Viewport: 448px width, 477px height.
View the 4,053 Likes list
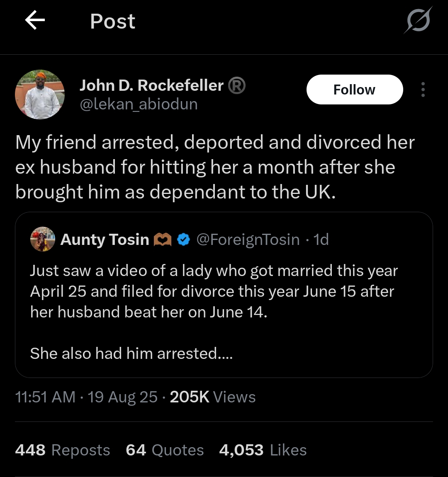[263, 450]
